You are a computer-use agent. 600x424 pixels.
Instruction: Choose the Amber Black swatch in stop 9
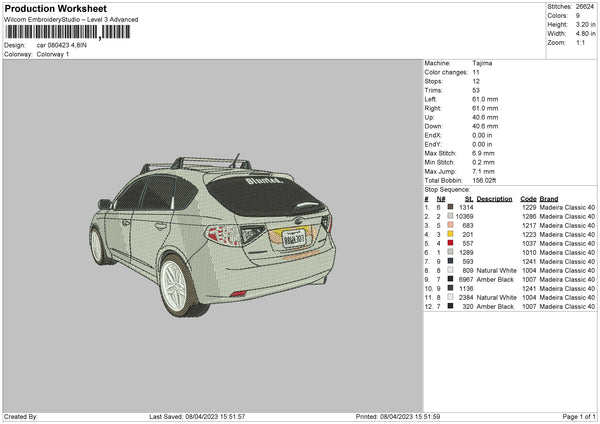[450, 279]
